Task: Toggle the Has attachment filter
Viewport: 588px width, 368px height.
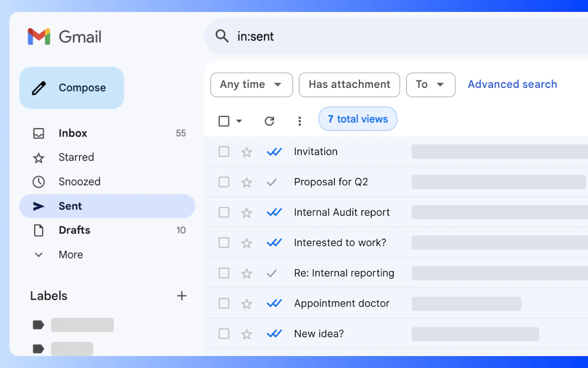Action: (349, 85)
